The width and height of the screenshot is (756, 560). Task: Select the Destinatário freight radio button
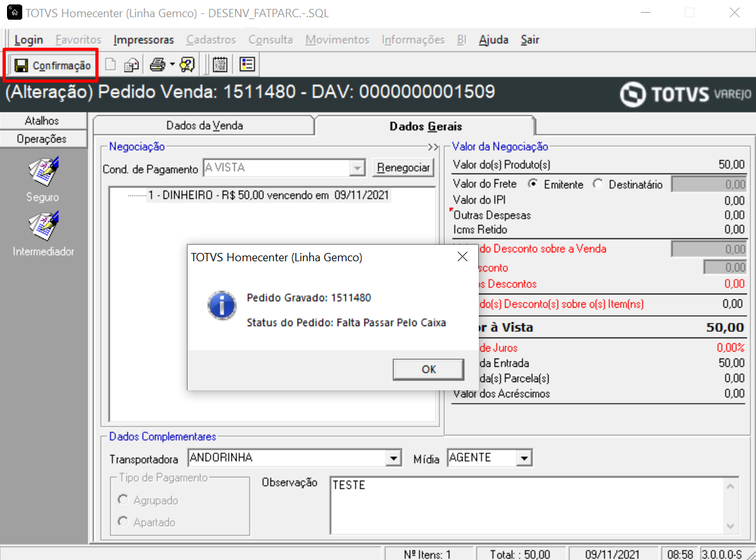click(598, 184)
